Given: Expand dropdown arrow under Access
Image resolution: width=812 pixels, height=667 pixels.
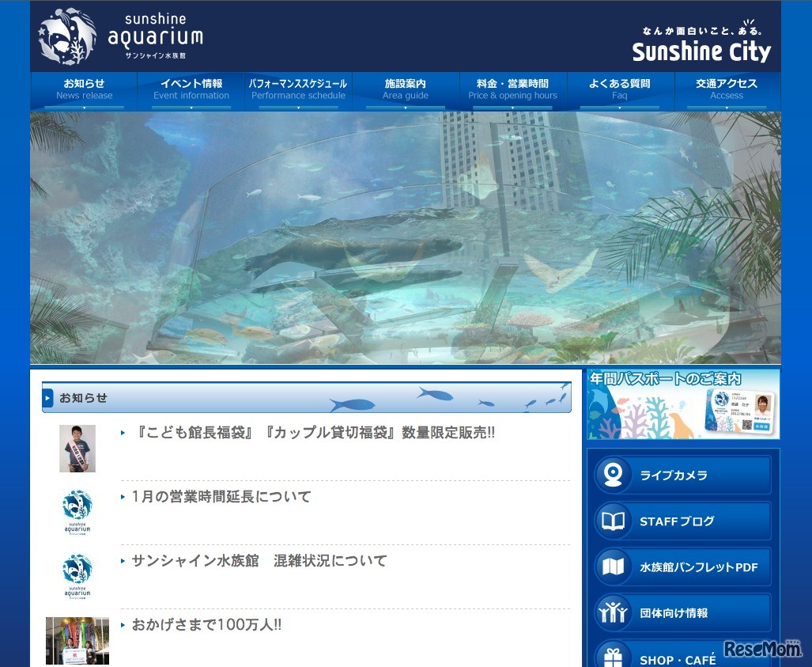Looking at the screenshot, I should click(x=727, y=108).
